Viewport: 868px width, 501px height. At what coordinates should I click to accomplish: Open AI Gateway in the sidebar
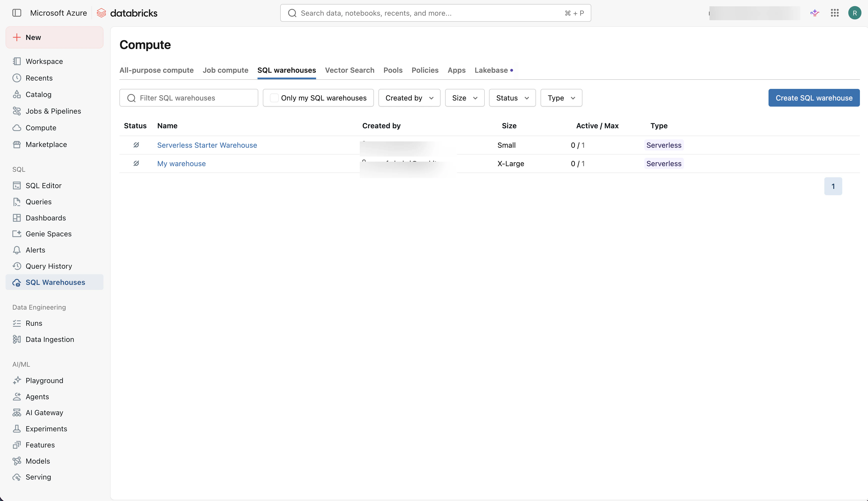(x=54, y=413)
